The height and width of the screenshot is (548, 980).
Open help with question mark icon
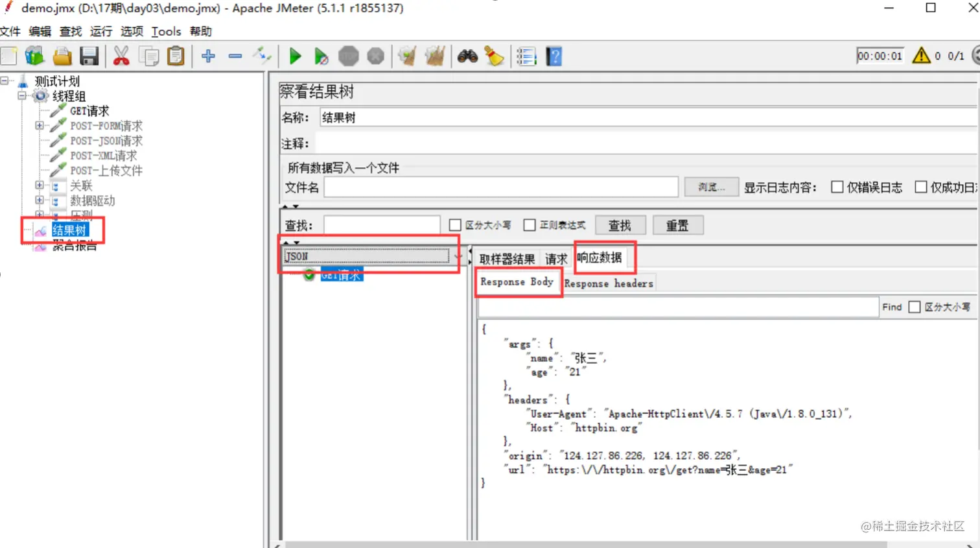pos(554,56)
